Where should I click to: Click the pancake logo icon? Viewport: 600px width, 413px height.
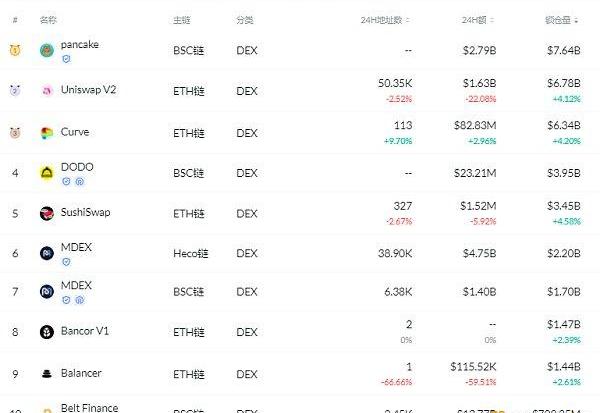[47, 50]
